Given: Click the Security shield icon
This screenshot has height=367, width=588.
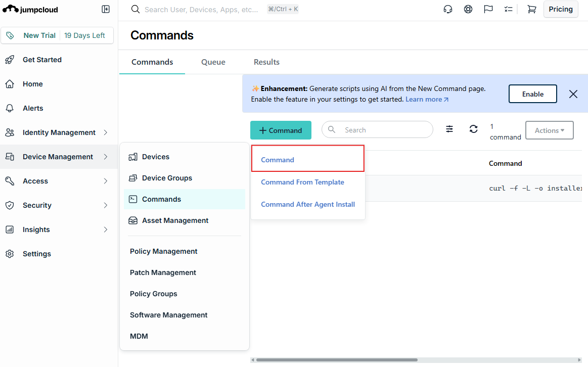Looking at the screenshot, I should click(x=10, y=205).
